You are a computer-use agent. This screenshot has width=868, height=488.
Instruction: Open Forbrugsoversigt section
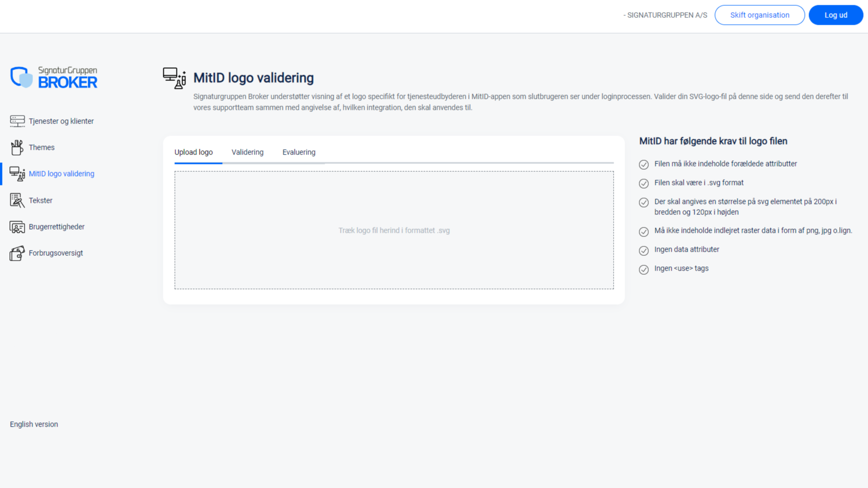tap(56, 253)
